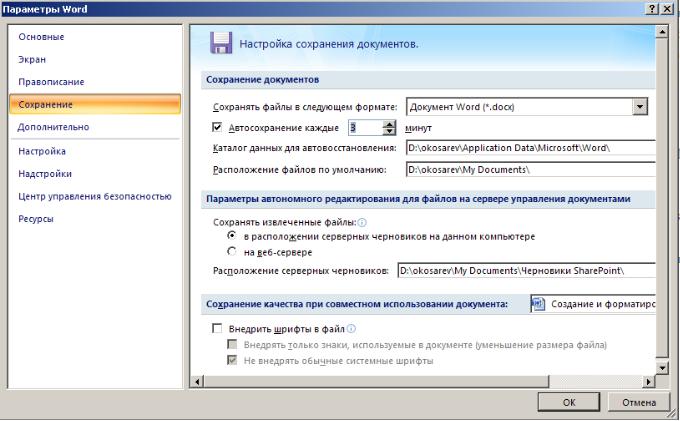Click info icon next to Сохранять извлеченные файлы

point(362,222)
